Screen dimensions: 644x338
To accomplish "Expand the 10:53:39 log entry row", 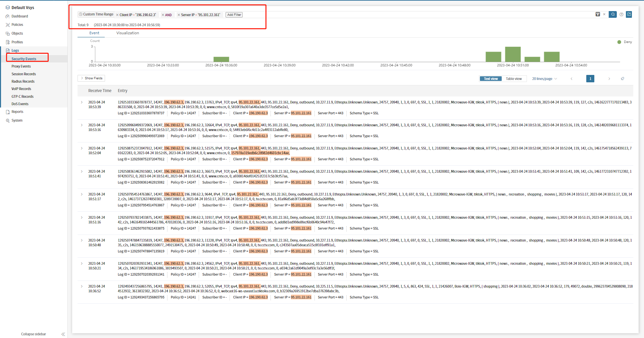I will 82,102.
